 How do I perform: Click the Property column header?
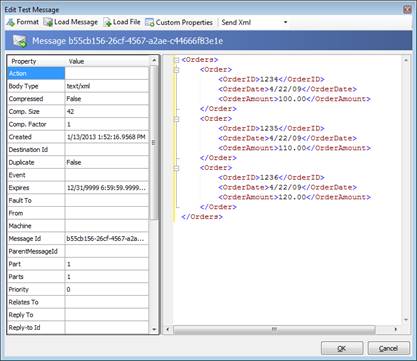[36, 61]
